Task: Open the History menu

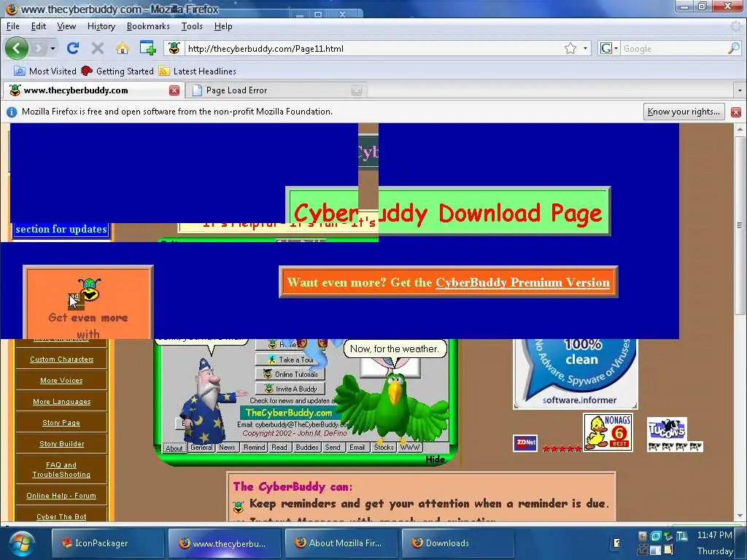Action: pos(101,26)
